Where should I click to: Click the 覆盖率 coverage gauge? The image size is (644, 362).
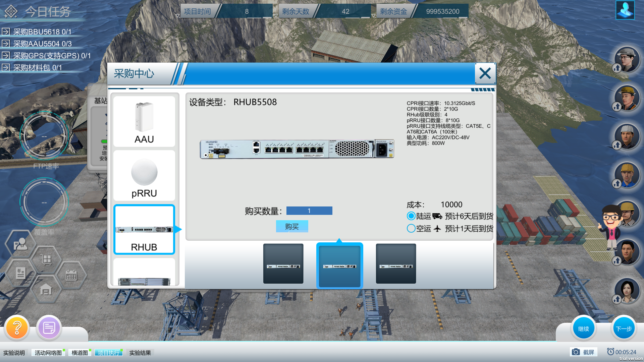pos(44,202)
